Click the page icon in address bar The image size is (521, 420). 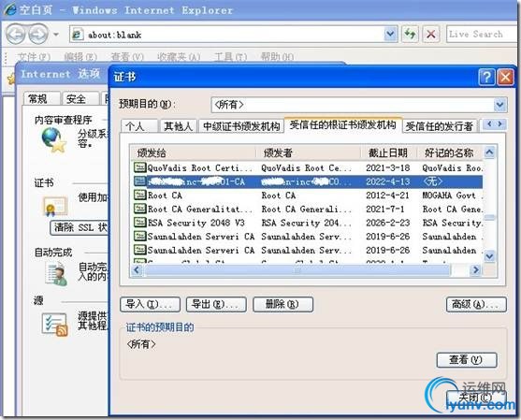pyautogui.click(x=78, y=35)
